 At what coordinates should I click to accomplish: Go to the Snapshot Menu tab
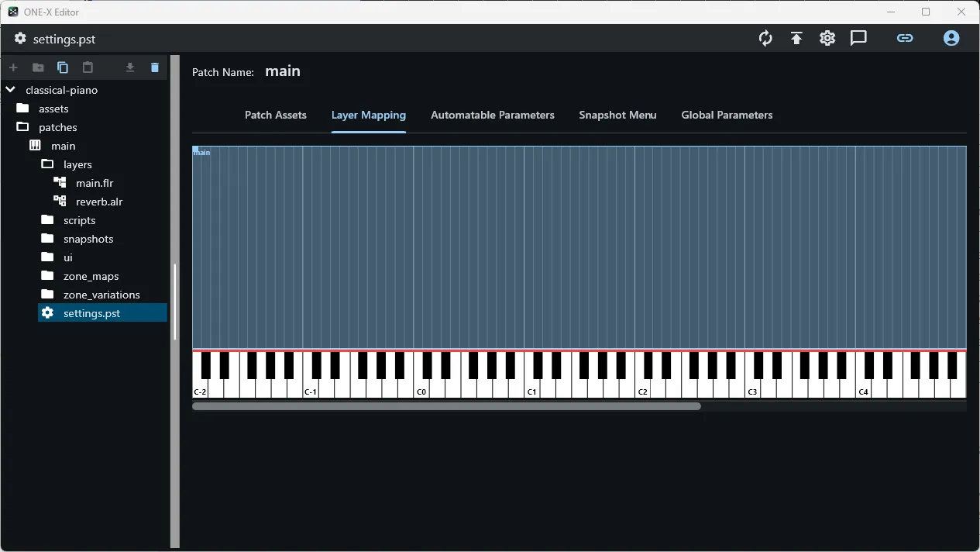click(617, 115)
